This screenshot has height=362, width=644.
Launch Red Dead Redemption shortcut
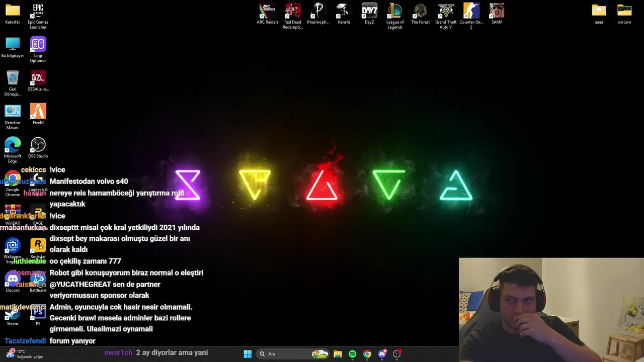click(293, 16)
